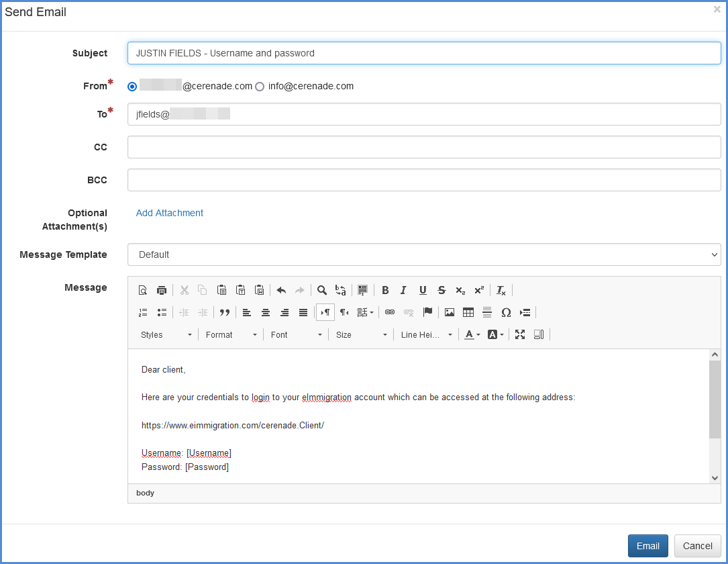Expand the Paragraph Format options
Screen dimensions: 728x564
pyautogui.click(x=230, y=334)
